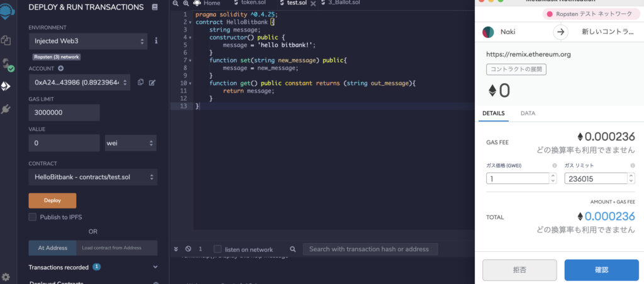Click the コントラクトの展開 label
This screenshot has height=284, width=644.
point(516,69)
